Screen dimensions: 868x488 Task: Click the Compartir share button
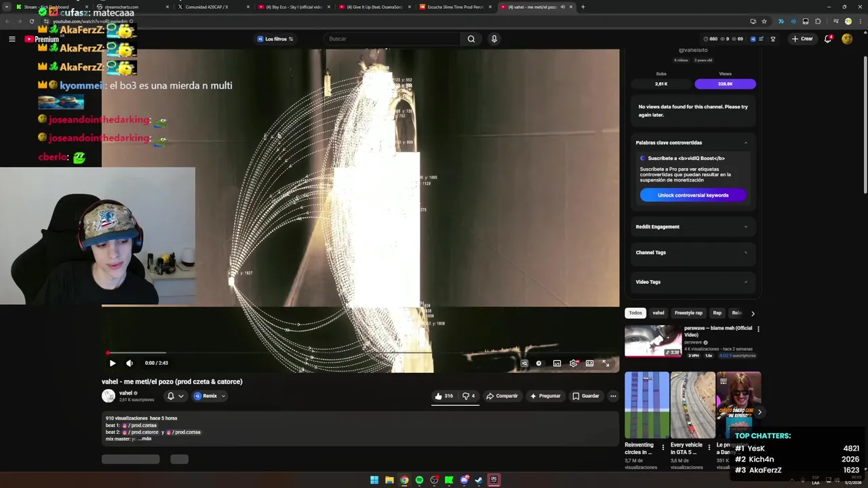pyautogui.click(x=502, y=396)
